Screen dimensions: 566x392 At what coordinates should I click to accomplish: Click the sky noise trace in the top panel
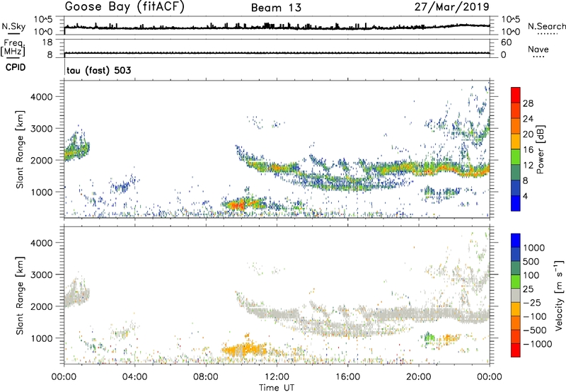(x=277, y=27)
